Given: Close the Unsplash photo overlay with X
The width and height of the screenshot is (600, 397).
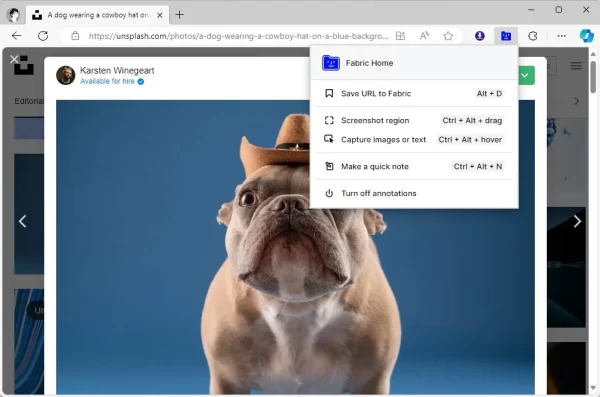Looking at the screenshot, I should click(x=14, y=59).
